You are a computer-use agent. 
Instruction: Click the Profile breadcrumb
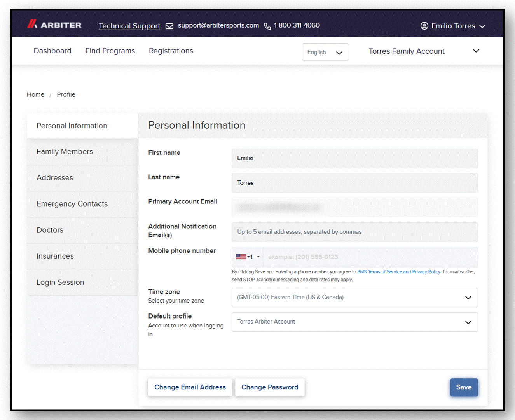(66, 94)
